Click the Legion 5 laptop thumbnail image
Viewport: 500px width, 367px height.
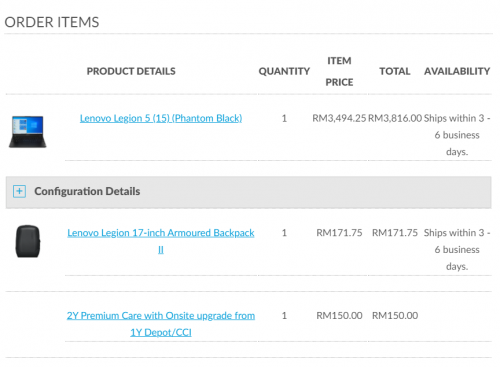tap(28, 132)
